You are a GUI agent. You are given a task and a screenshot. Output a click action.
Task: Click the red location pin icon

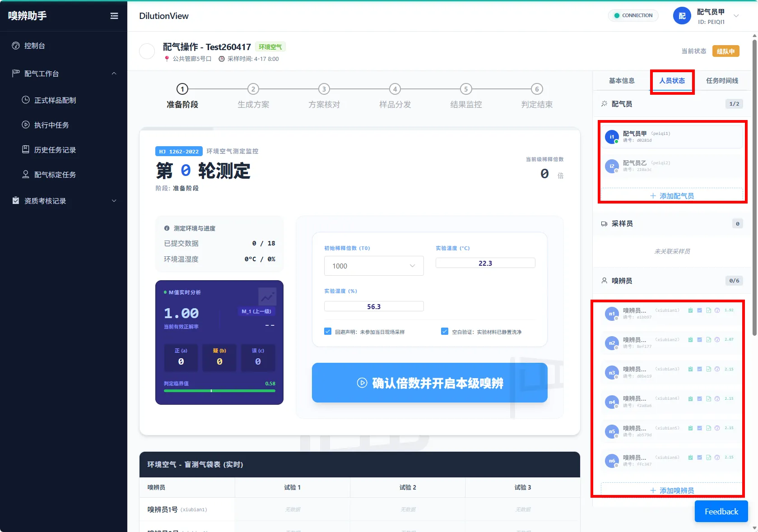pos(167,59)
